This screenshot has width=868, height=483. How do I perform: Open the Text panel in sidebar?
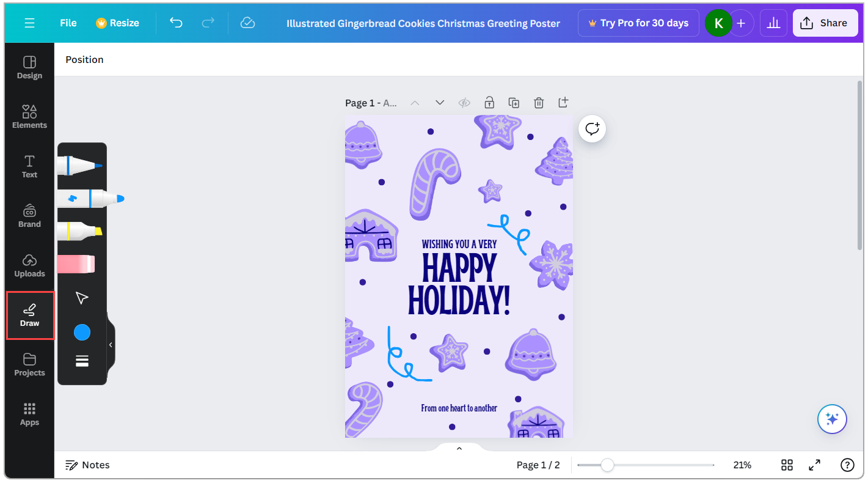[x=29, y=166]
